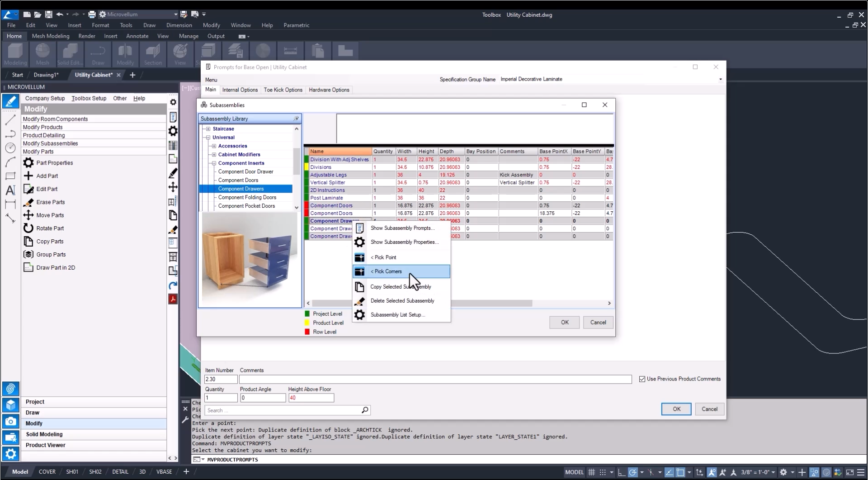
Task: Activate the Move Parts icon
Action: click(28, 215)
